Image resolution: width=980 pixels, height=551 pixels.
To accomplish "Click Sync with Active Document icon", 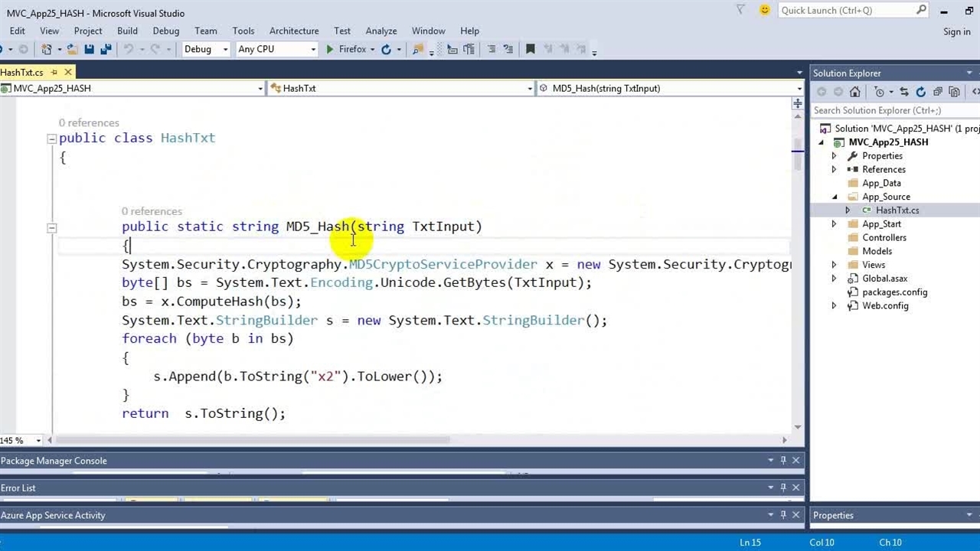I will pos(904,92).
